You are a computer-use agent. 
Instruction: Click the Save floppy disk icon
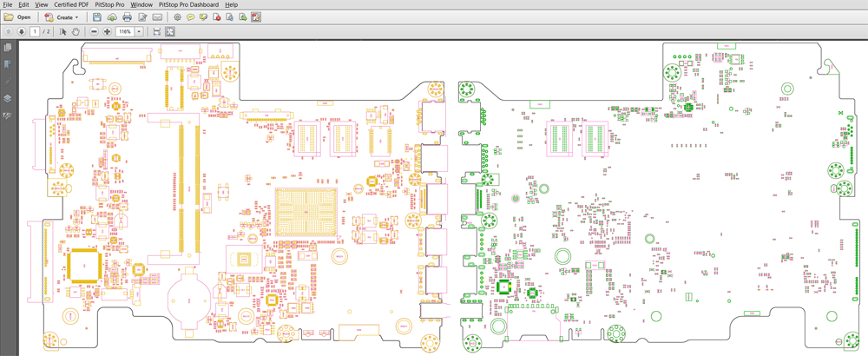(97, 17)
